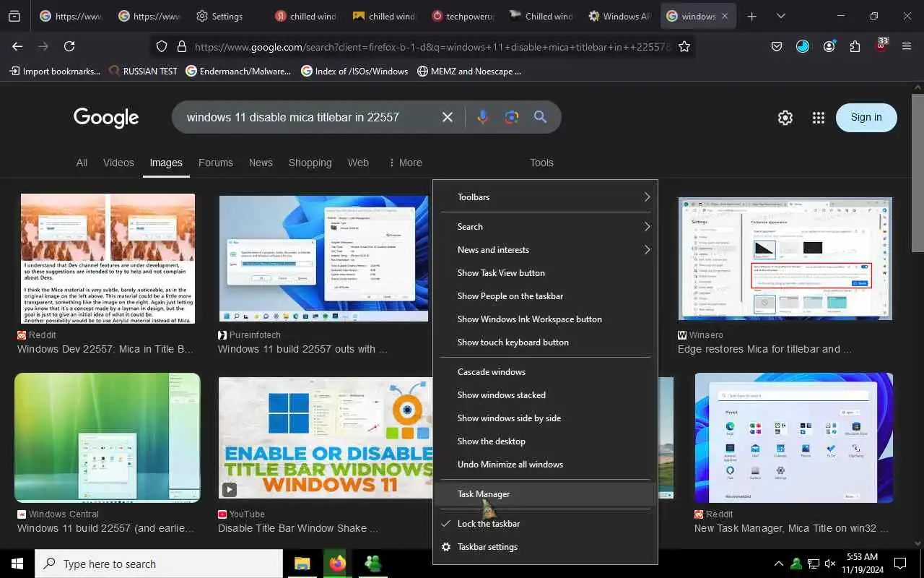
Task: Save page with the Pocket icon
Action: click(x=777, y=46)
